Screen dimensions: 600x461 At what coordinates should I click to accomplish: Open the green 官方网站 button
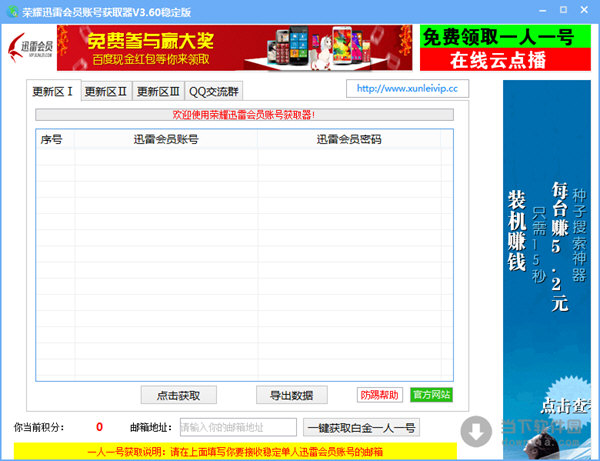(431, 395)
